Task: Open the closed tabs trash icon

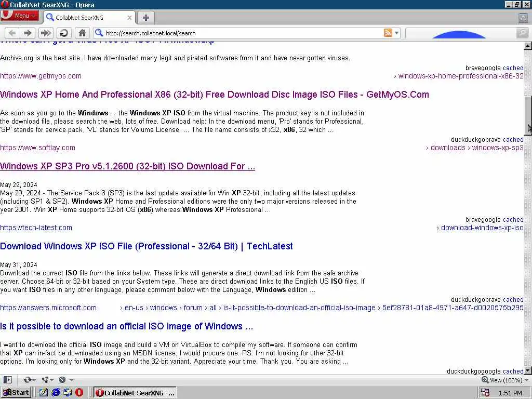Action: click(x=523, y=18)
